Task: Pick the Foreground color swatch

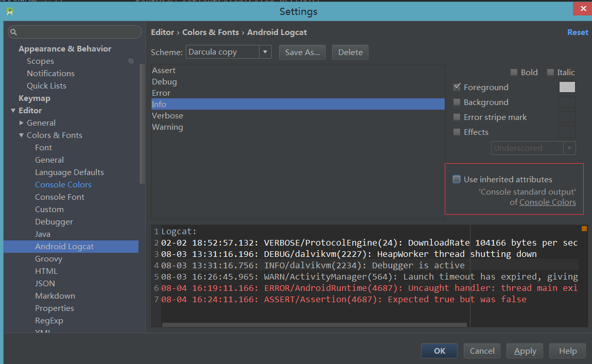Action: click(x=567, y=87)
